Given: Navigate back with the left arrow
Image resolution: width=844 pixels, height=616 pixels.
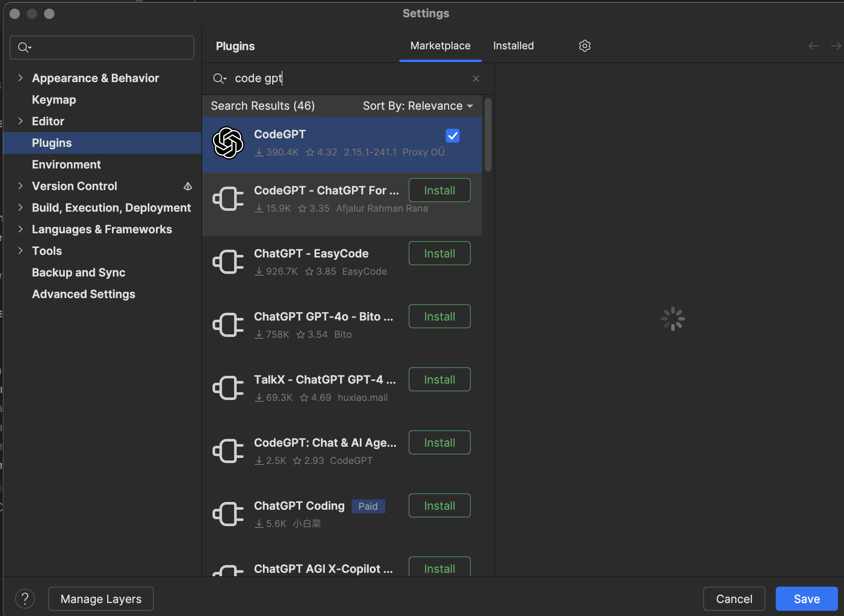Looking at the screenshot, I should click(814, 46).
